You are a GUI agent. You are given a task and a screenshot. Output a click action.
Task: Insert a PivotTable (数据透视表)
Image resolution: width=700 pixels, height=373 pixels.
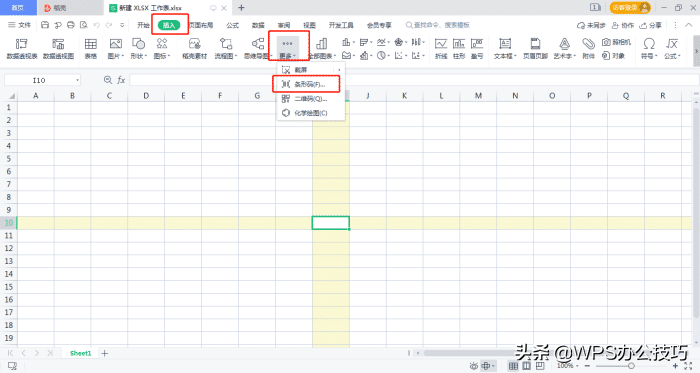[22, 48]
